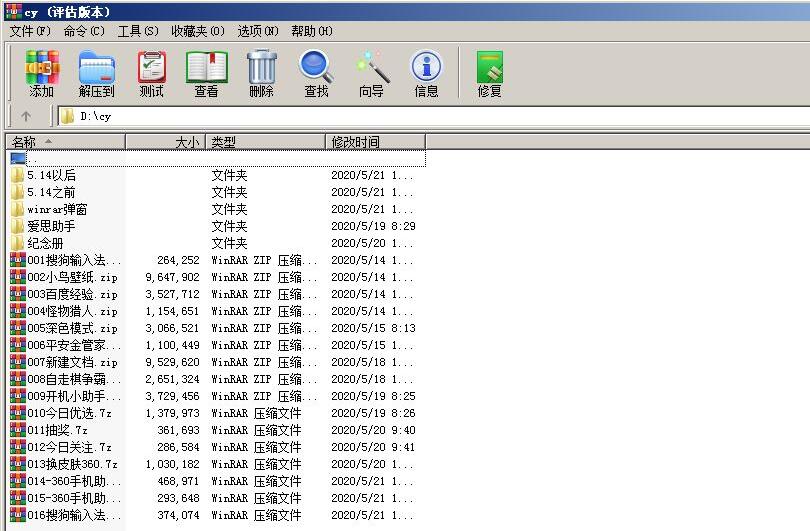This screenshot has height=531, width=810.
Task: Click the Test (测试) toolbar icon
Action: pos(151,67)
